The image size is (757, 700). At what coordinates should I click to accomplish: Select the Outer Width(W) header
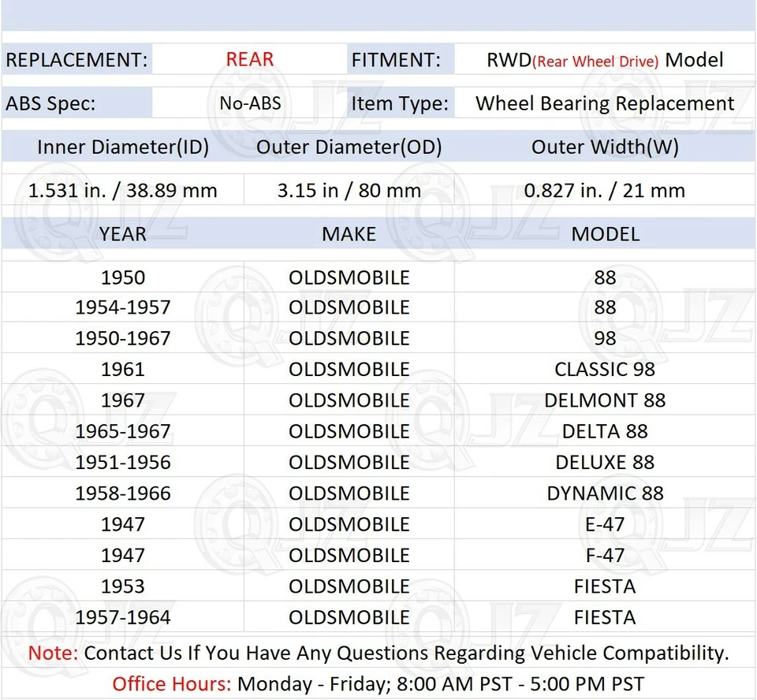(605, 147)
